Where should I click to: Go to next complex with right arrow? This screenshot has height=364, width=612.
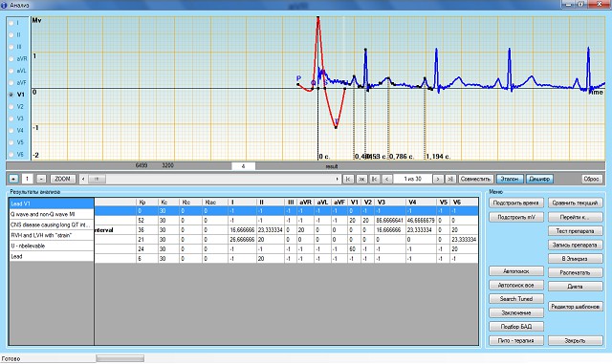coord(438,179)
